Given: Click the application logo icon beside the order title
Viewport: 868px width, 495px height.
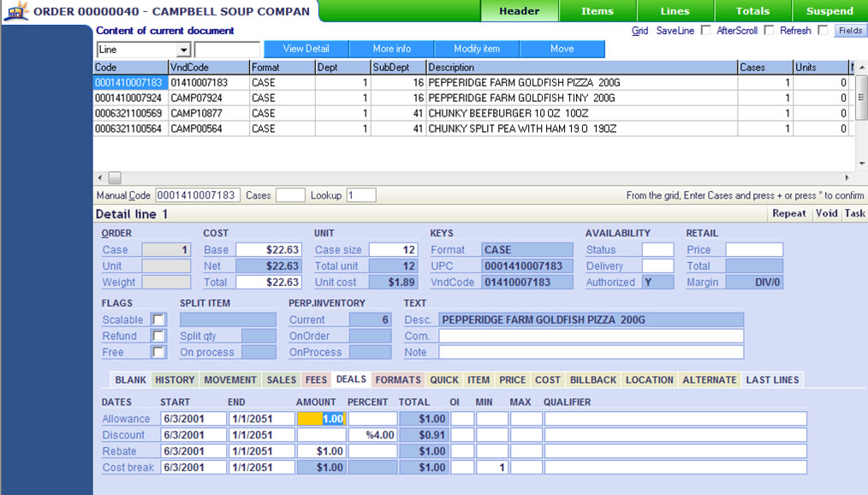Looking at the screenshot, I should (16, 10).
